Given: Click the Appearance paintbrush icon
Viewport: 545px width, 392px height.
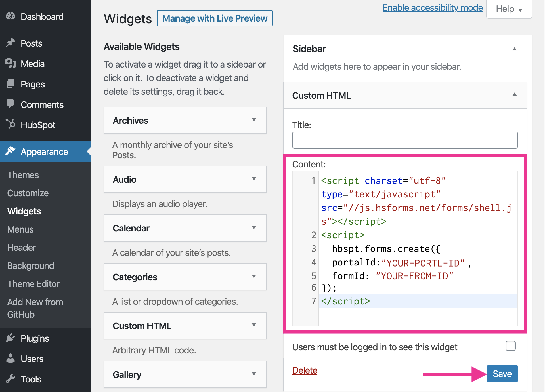Looking at the screenshot, I should [11, 151].
